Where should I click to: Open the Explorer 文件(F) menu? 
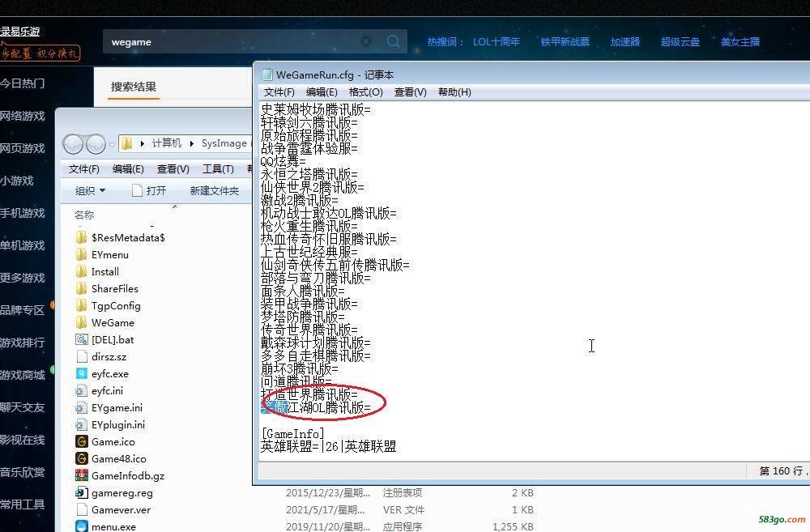[83, 169]
